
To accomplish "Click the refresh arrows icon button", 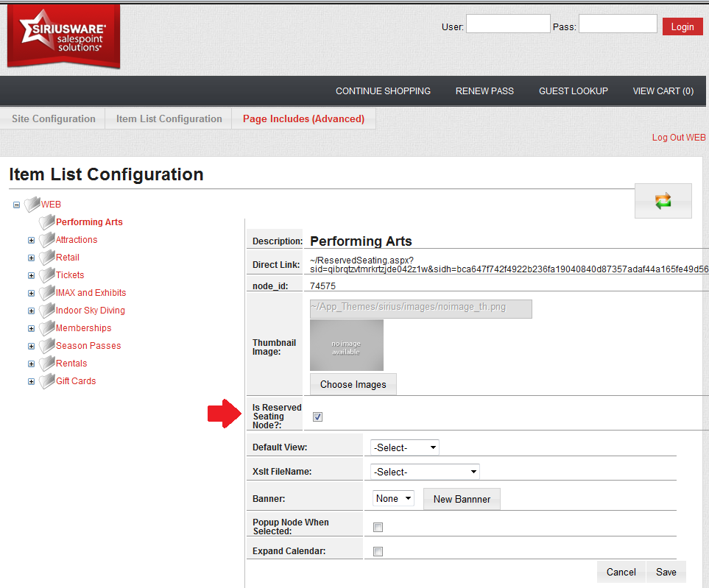I will click(663, 201).
